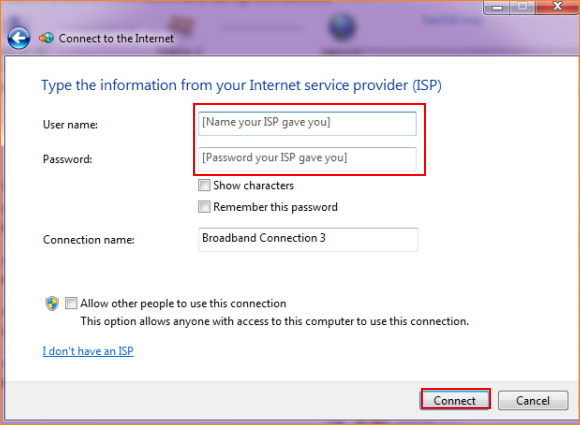Go back using the blue arrow button
This screenshot has width=580, height=425.
click(x=18, y=38)
